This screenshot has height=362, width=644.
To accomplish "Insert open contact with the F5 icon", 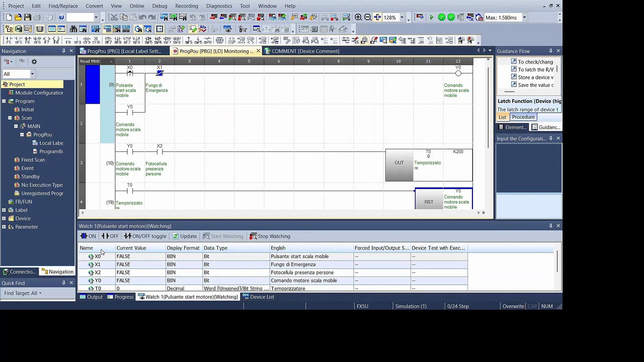I will 8,40.
